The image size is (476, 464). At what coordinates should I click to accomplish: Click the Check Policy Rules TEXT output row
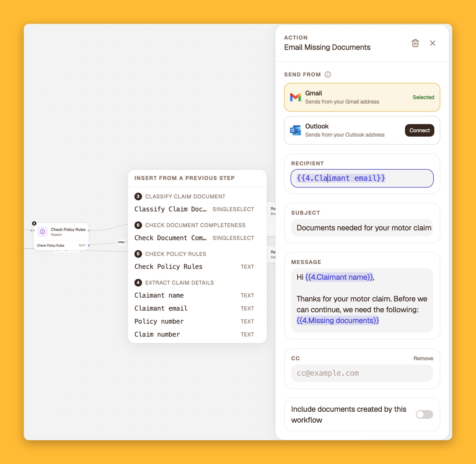tap(62, 246)
